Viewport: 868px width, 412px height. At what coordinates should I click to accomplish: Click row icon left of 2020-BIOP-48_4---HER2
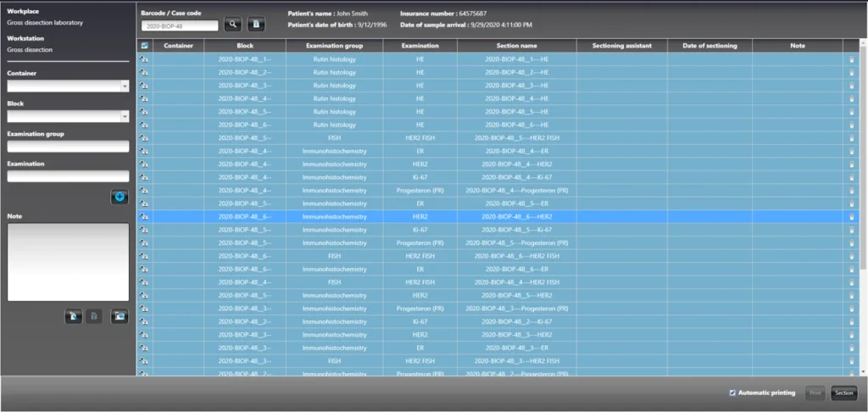click(x=144, y=164)
